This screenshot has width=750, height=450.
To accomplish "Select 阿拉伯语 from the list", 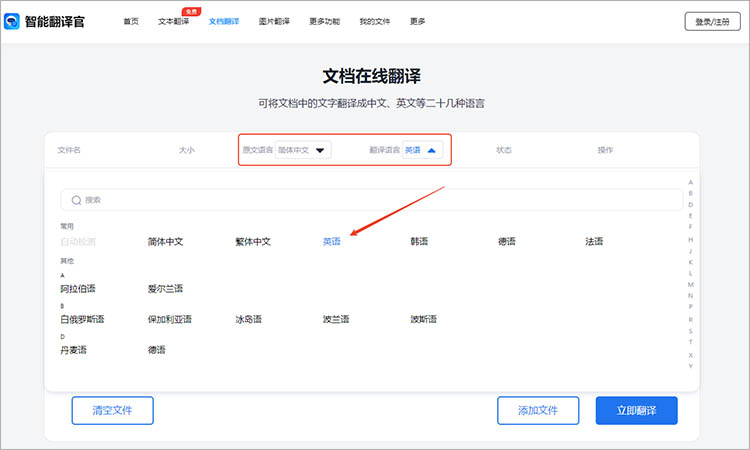I will pyautogui.click(x=78, y=288).
